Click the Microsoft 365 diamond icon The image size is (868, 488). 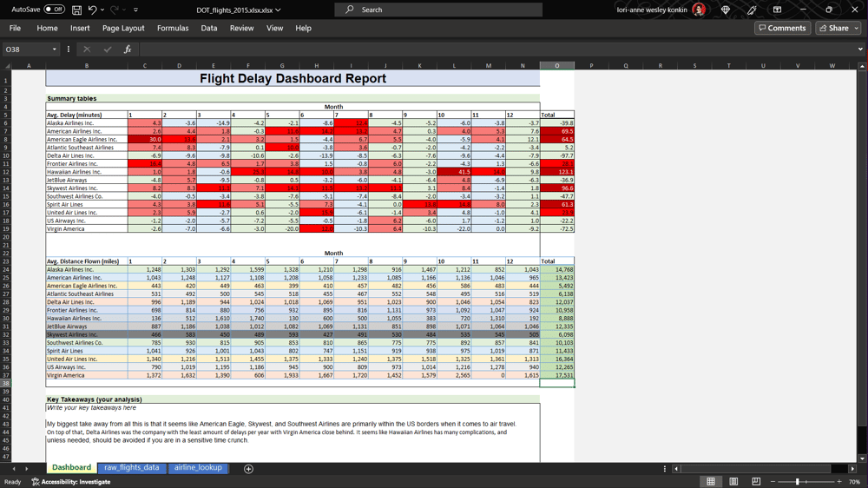[725, 10]
